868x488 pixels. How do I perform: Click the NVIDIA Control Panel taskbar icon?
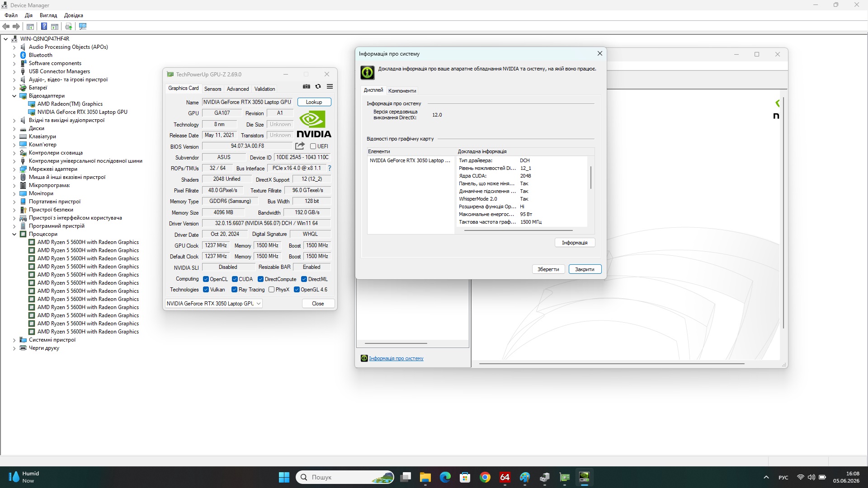pos(585,477)
